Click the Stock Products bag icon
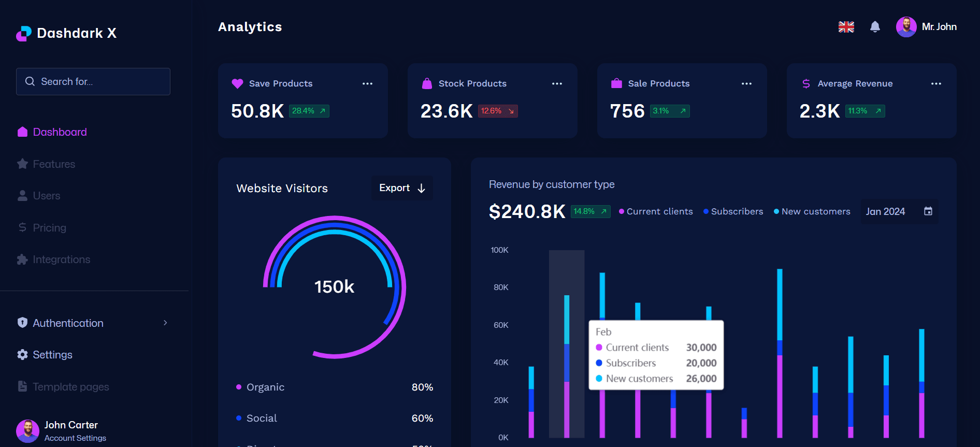 tap(427, 83)
